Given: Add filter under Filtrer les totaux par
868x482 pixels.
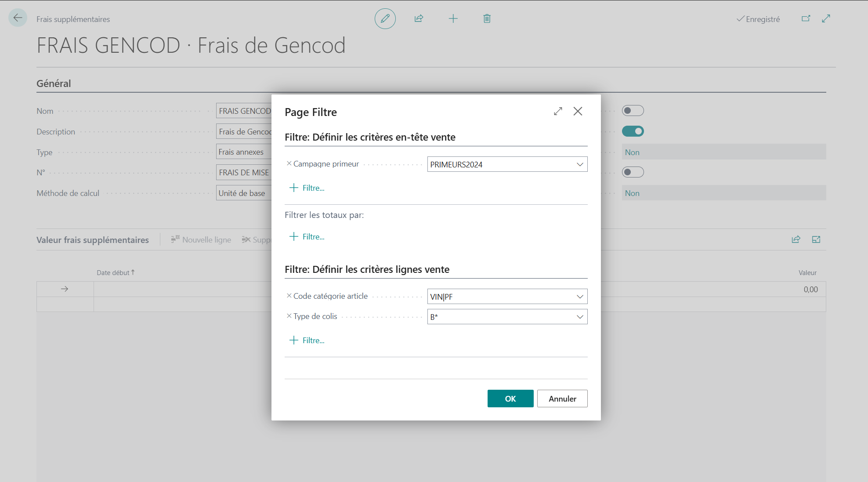Looking at the screenshot, I should [x=307, y=236].
